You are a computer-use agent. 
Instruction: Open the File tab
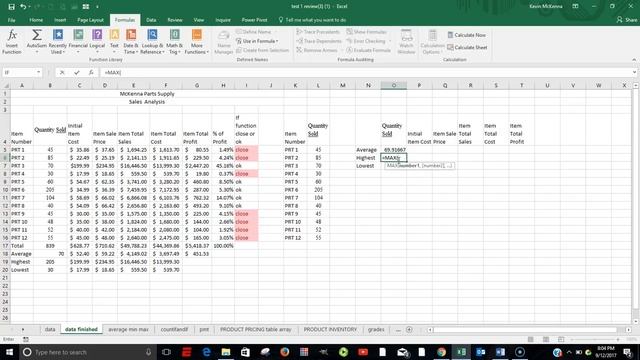click(11, 20)
